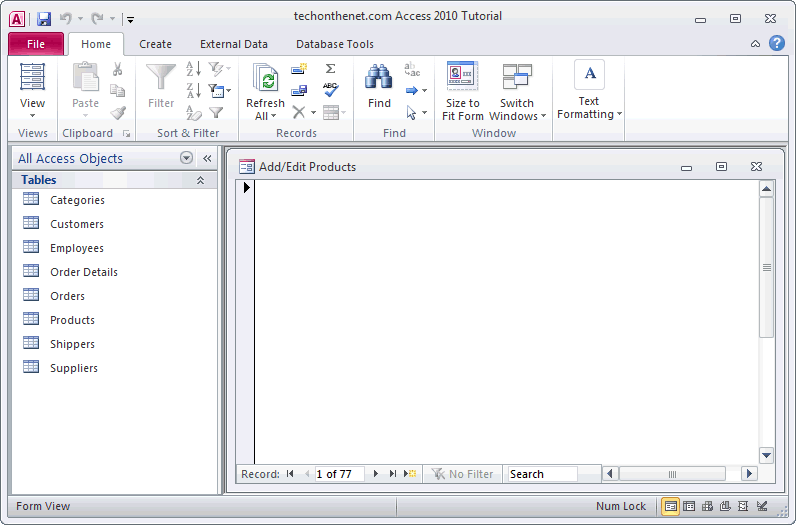Switch to the Home tab
This screenshot has height=525, width=796.
coord(96,44)
